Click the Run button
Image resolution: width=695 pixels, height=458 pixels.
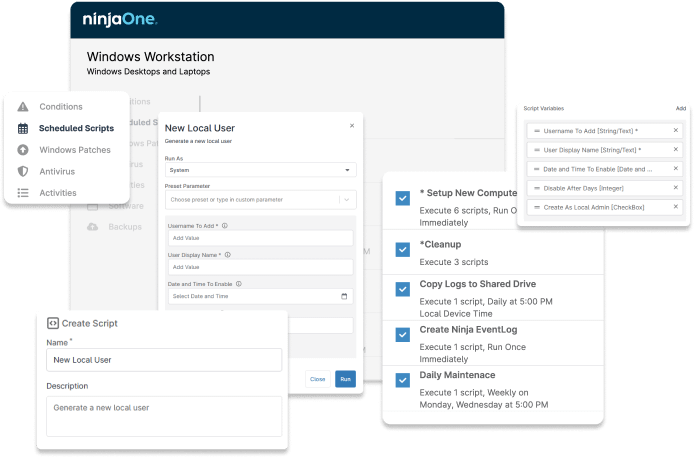[x=345, y=379]
